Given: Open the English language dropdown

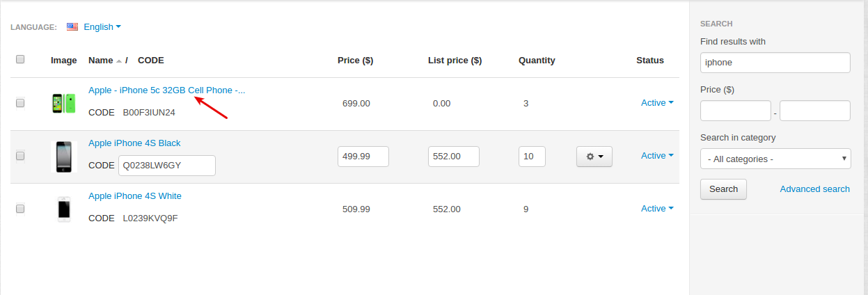Looking at the screenshot, I should click(x=102, y=27).
